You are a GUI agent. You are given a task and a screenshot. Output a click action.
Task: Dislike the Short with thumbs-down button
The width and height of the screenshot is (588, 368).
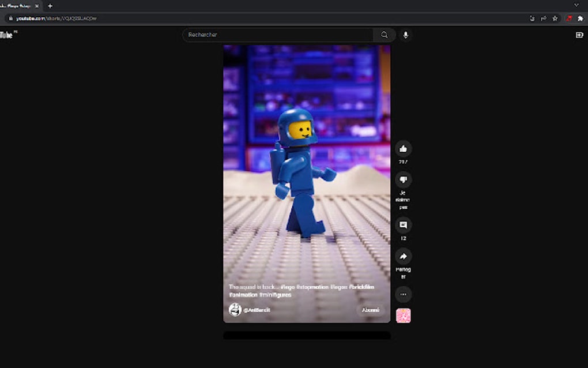pyautogui.click(x=403, y=180)
